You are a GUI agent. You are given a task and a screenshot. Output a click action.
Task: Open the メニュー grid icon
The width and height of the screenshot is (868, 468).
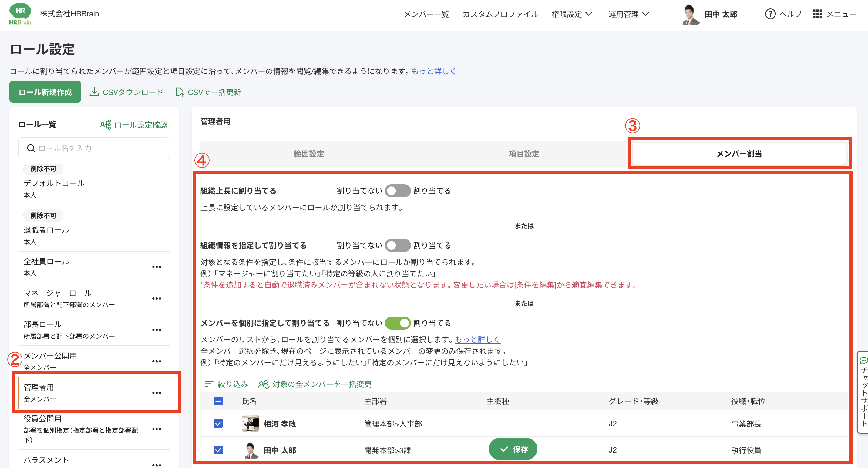[x=817, y=14]
